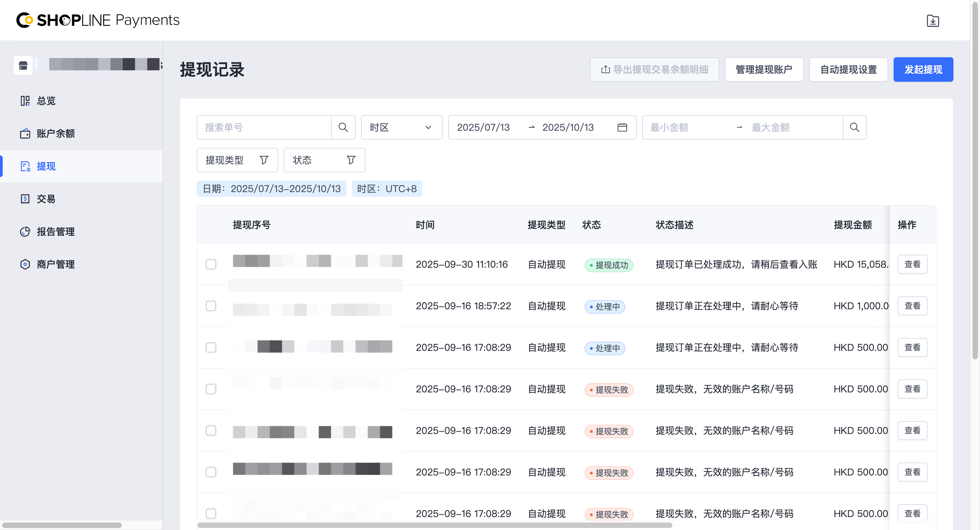Click 自动提现设置 button
The height and width of the screenshot is (530, 980).
848,69
